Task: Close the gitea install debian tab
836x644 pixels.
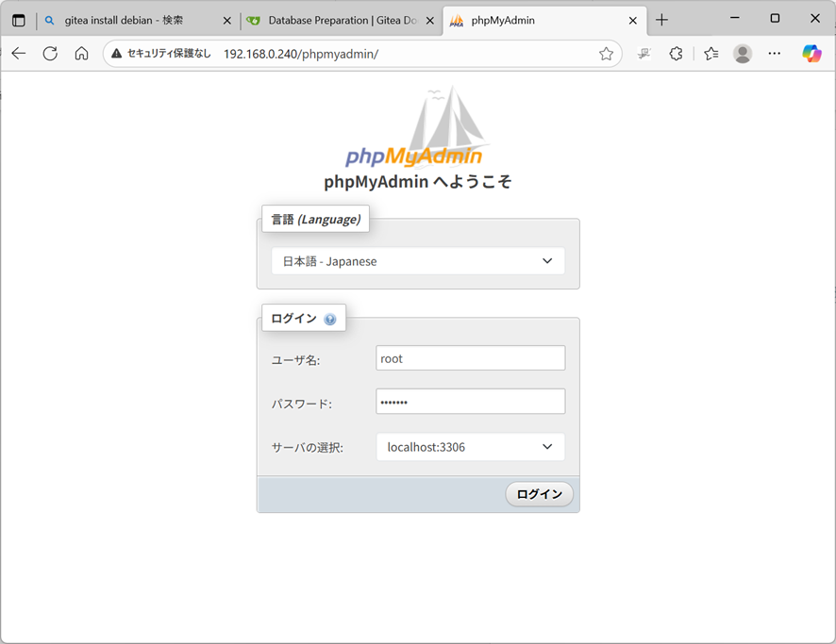Action: click(x=227, y=21)
